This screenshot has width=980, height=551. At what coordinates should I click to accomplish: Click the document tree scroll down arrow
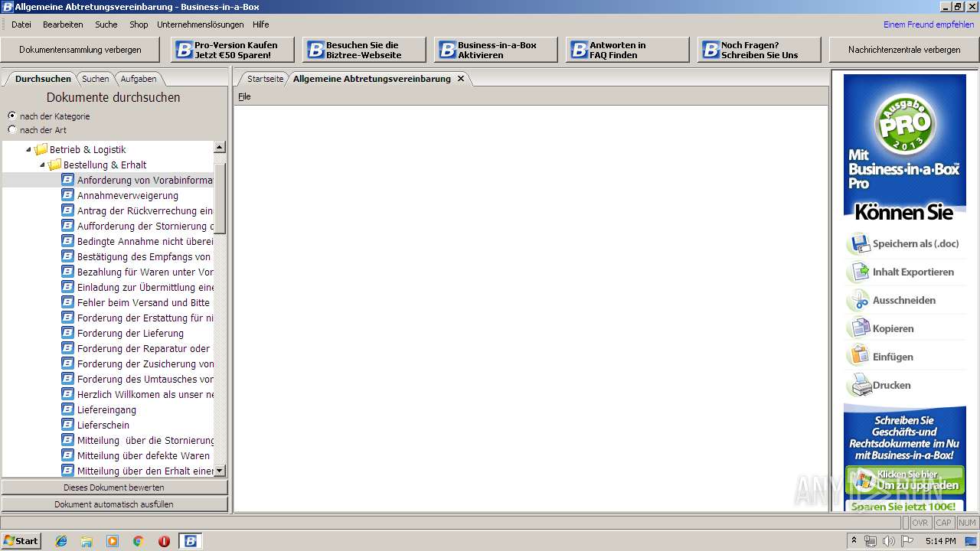pyautogui.click(x=220, y=471)
